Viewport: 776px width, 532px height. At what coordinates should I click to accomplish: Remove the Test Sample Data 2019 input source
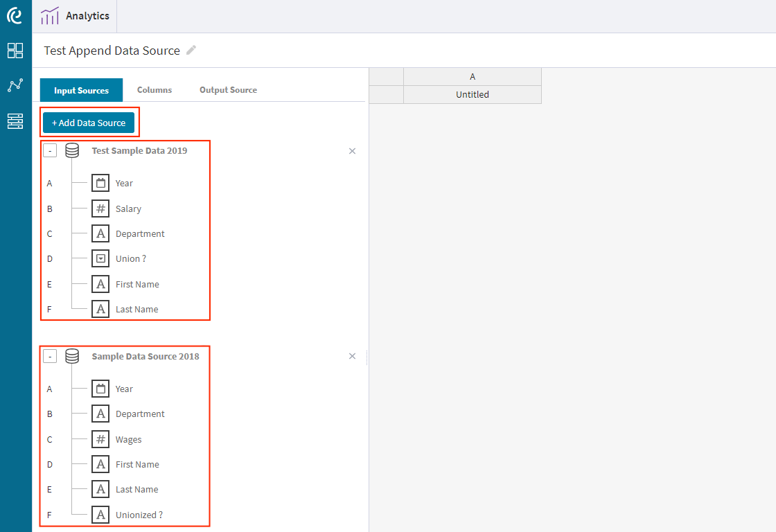click(352, 150)
